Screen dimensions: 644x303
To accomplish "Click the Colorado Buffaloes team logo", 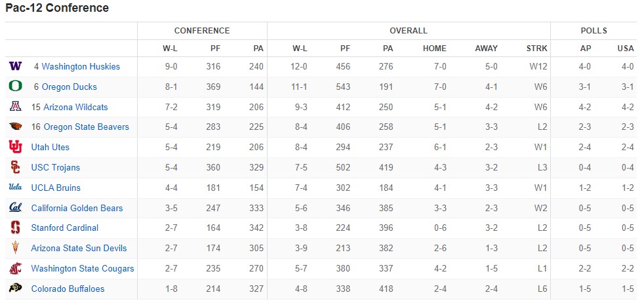I will (x=15, y=289).
